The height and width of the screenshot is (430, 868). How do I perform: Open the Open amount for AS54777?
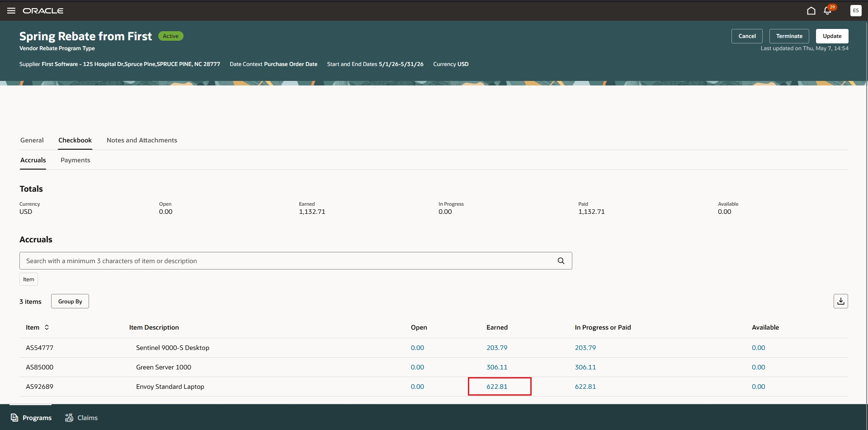point(417,348)
